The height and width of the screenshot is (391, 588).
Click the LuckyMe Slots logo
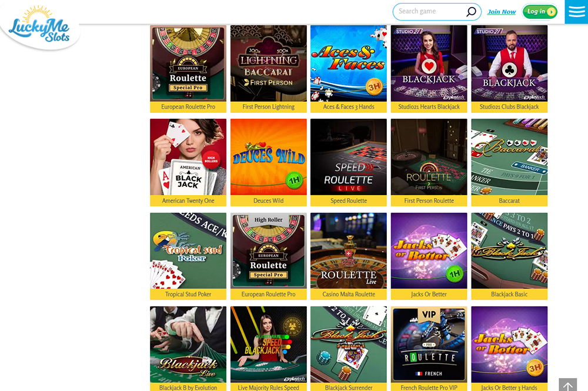point(40,25)
